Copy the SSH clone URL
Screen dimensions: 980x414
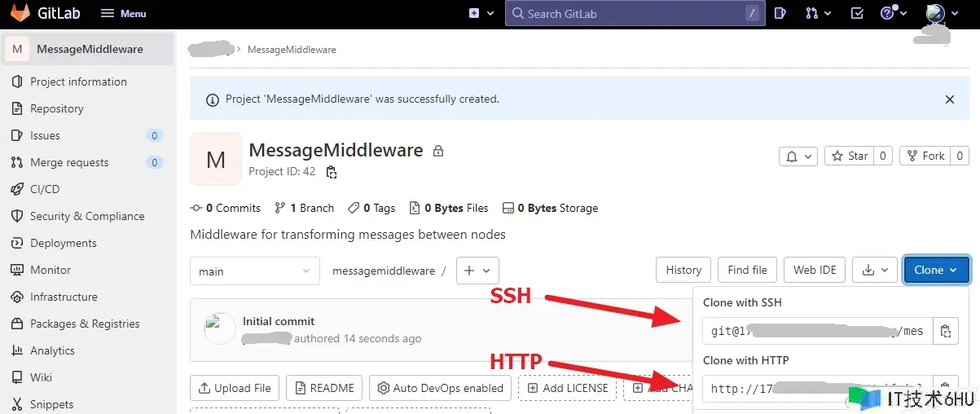click(945, 331)
